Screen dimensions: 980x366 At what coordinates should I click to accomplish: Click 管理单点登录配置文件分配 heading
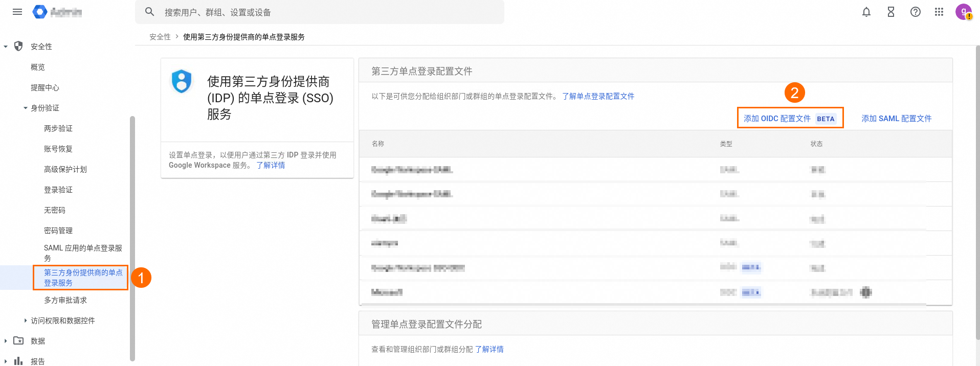[x=427, y=324]
